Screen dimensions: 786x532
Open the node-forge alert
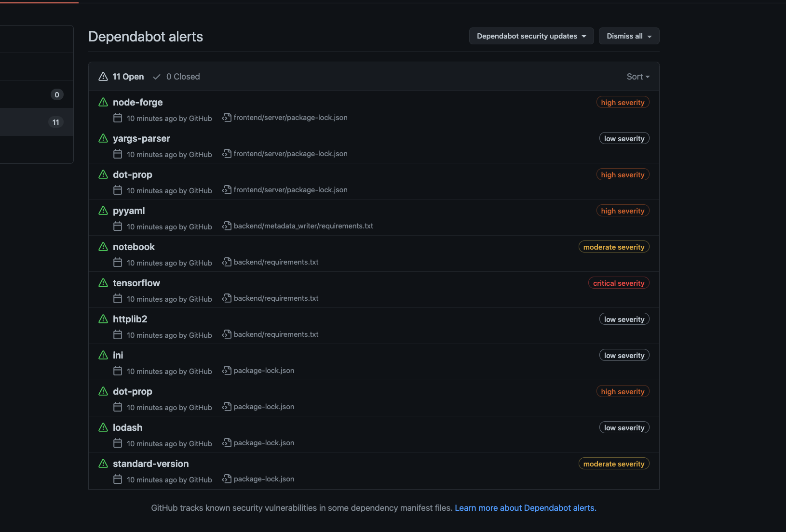[x=138, y=102]
